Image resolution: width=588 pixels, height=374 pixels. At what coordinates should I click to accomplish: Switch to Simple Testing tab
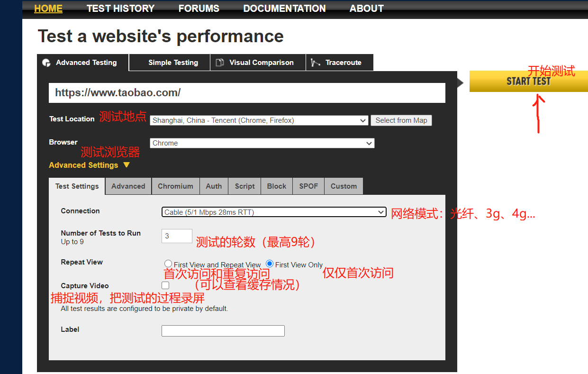[170, 63]
